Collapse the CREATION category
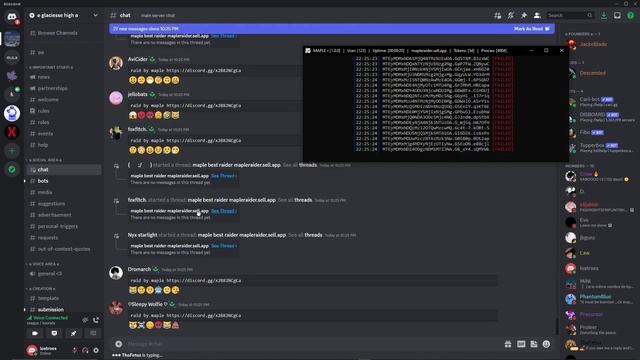This screenshot has height=360, width=640. coord(41,289)
